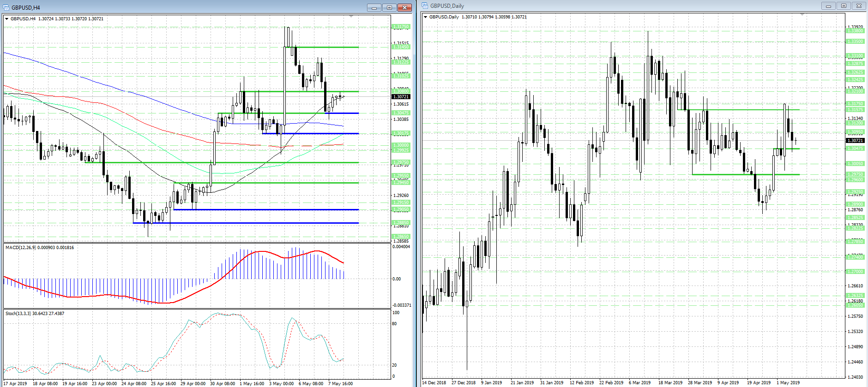Restore down the GBPUSD,H4 chart window
The height and width of the screenshot is (387, 868).
click(389, 7)
